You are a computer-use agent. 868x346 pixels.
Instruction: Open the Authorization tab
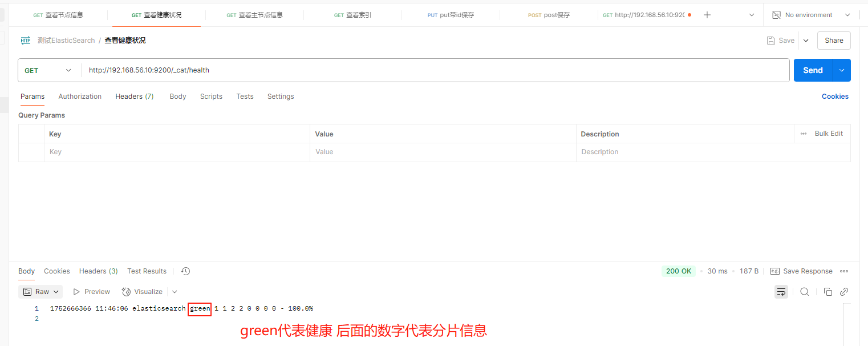click(x=80, y=96)
